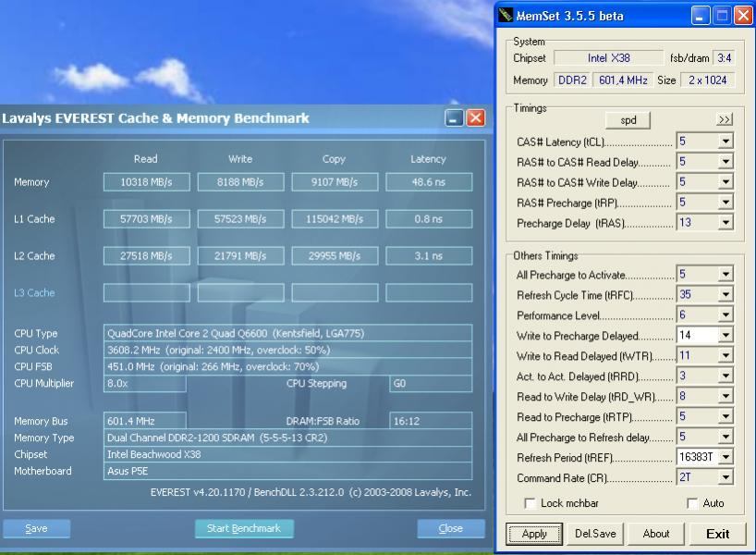Click the Memory Copy value 9107 MB/s

[335, 182]
